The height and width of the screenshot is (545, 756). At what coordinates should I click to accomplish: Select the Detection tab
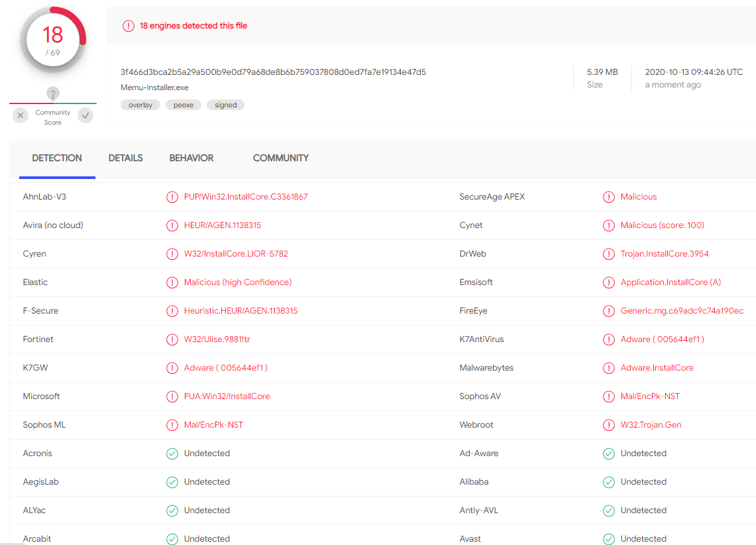pyautogui.click(x=57, y=158)
